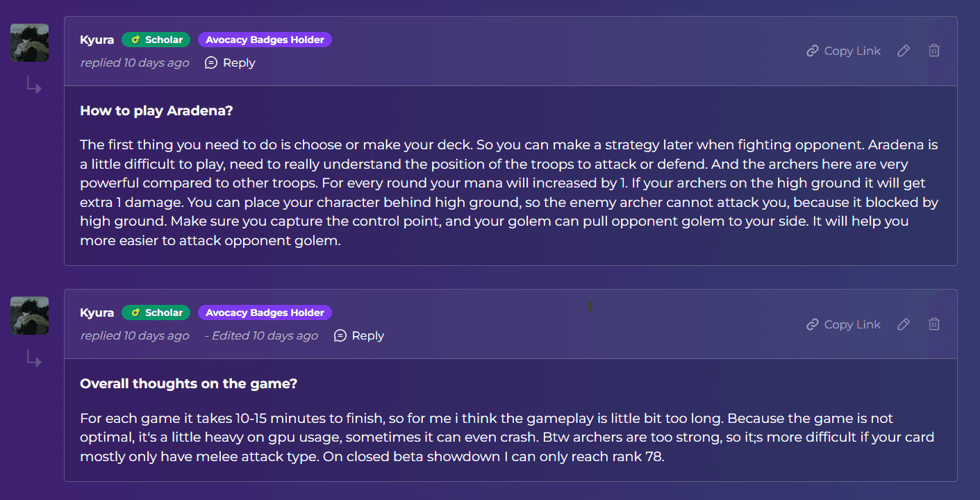Click Avocacy Badges Holder tag on first comment
Screen dimensions: 980x500
(265, 40)
